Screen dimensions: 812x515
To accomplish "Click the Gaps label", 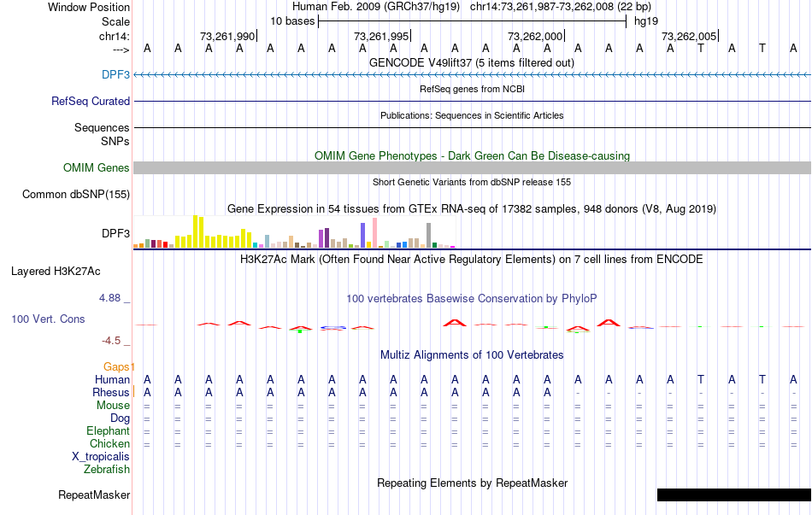I will (x=117, y=366).
